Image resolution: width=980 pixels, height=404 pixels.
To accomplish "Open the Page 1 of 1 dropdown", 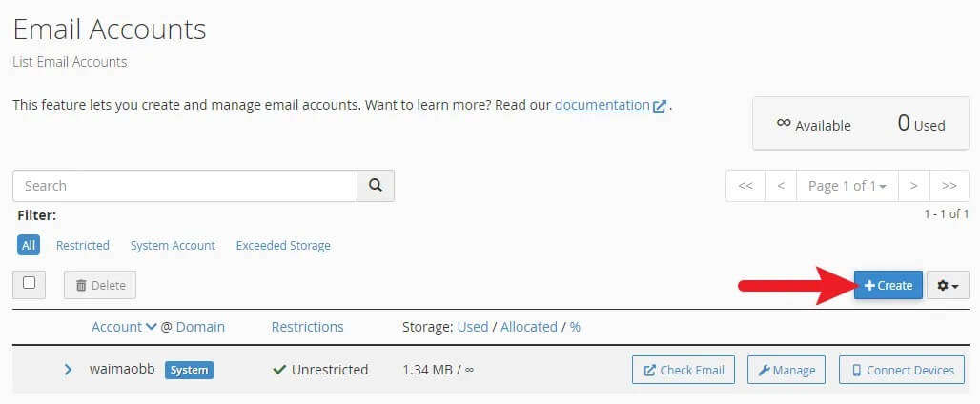I will click(x=847, y=186).
